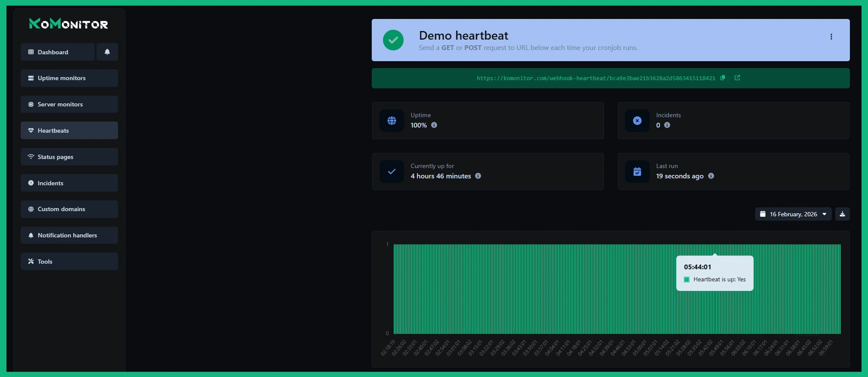
Task: Open the 16 February, 2026 date picker
Action: [793, 214]
